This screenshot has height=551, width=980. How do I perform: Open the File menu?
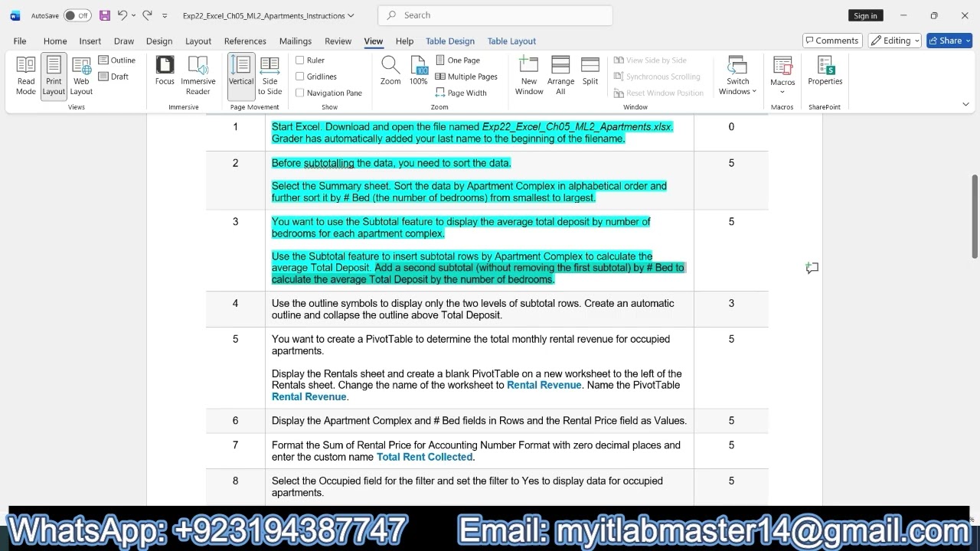coord(20,41)
